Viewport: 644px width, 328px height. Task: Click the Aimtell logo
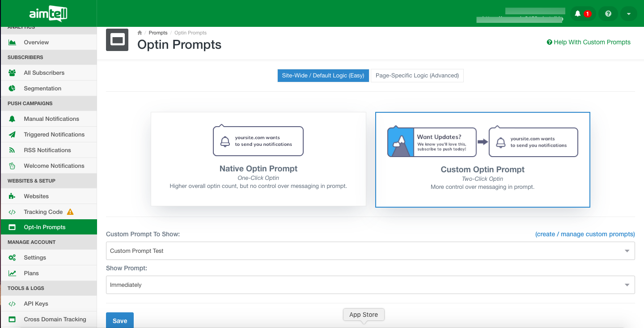(x=48, y=14)
